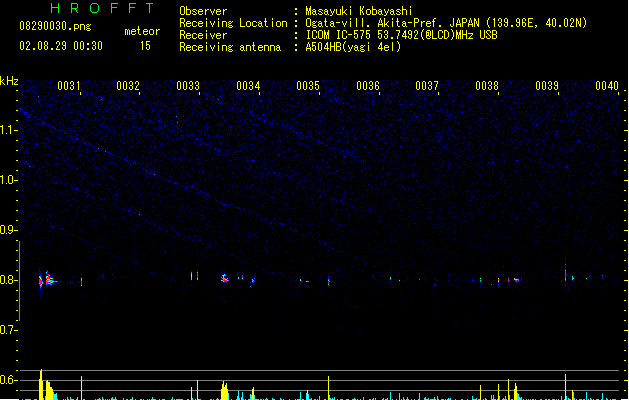The image size is (629, 400).
Task: Click time marker 0033
Action: (x=188, y=86)
